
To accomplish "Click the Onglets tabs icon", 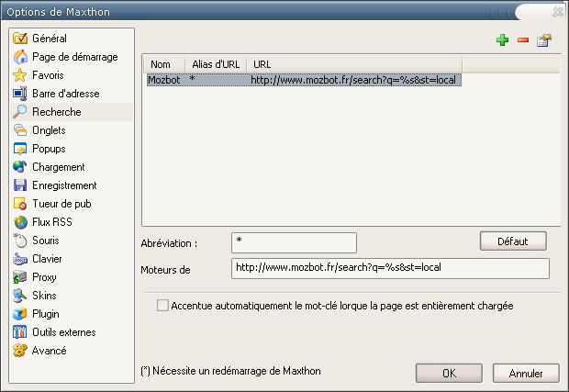I will pyautogui.click(x=20, y=130).
